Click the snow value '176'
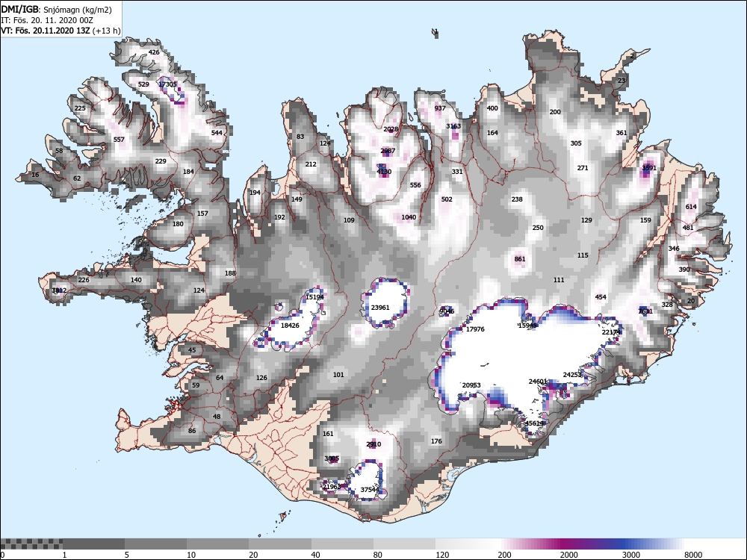 tap(436, 441)
